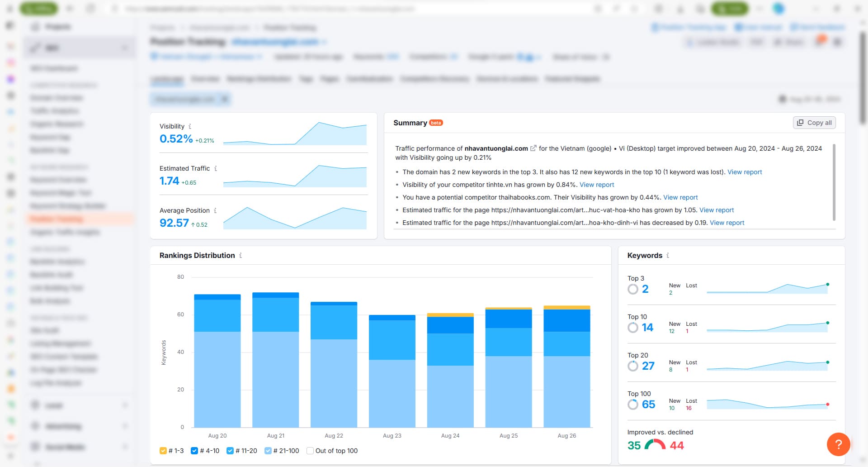This screenshot has height=467, width=868.
Task: Click the Top 10 keyword count 14
Action: 647,328
